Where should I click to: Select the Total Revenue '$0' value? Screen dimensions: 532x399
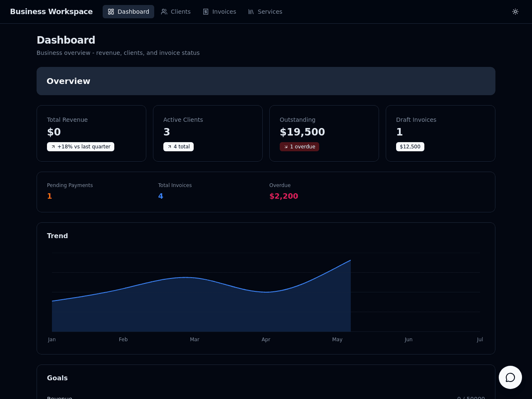tap(54, 132)
